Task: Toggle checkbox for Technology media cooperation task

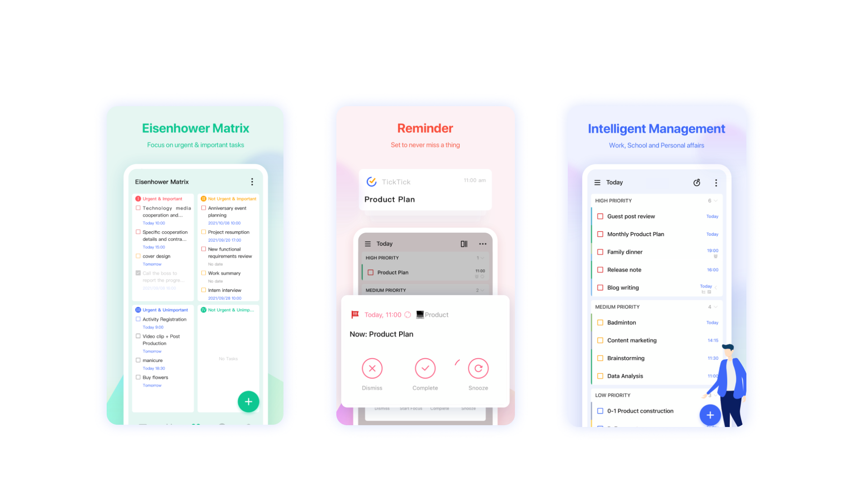Action: pos(138,208)
